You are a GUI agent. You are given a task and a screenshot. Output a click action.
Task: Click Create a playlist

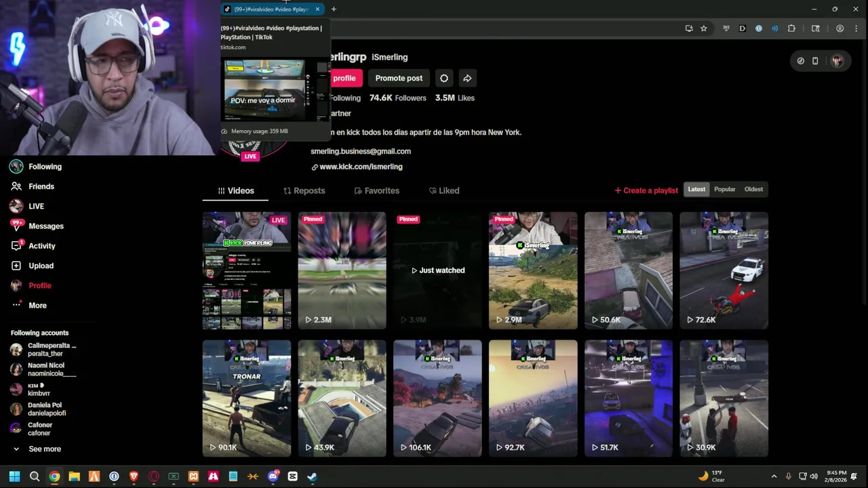tap(646, 190)
